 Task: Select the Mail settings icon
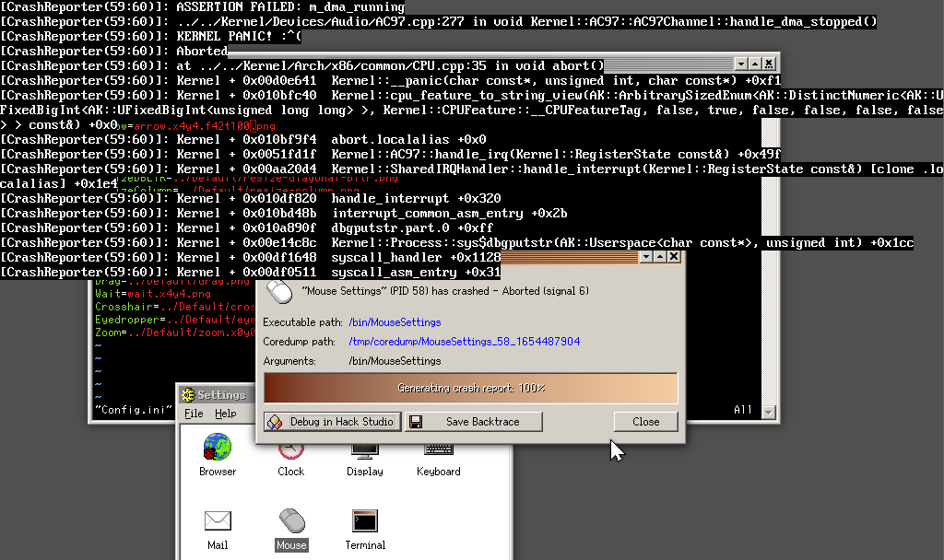point(218,520)
